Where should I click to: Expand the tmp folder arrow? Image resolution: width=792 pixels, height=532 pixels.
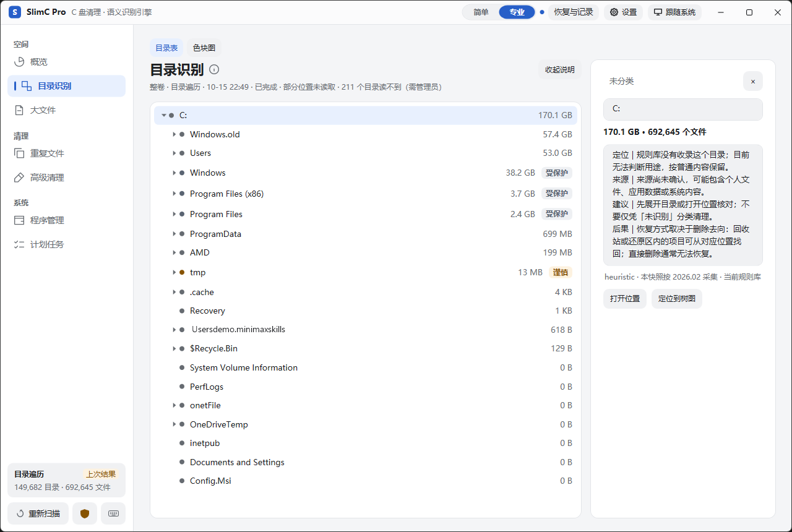click(x=174, y=272)
